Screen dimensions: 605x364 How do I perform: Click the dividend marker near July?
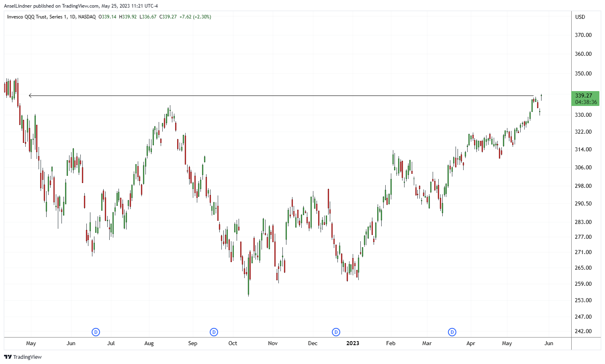pyautogui.click(x=96, y=332)
